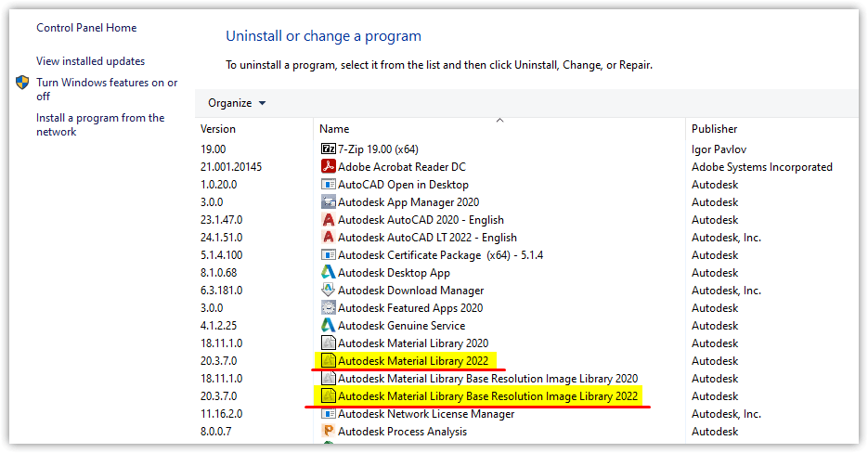Select Autodesk AutoCAD 2020 - English entry
The width and height of the screenshot is (868, 453).
(x=421, y=220)
